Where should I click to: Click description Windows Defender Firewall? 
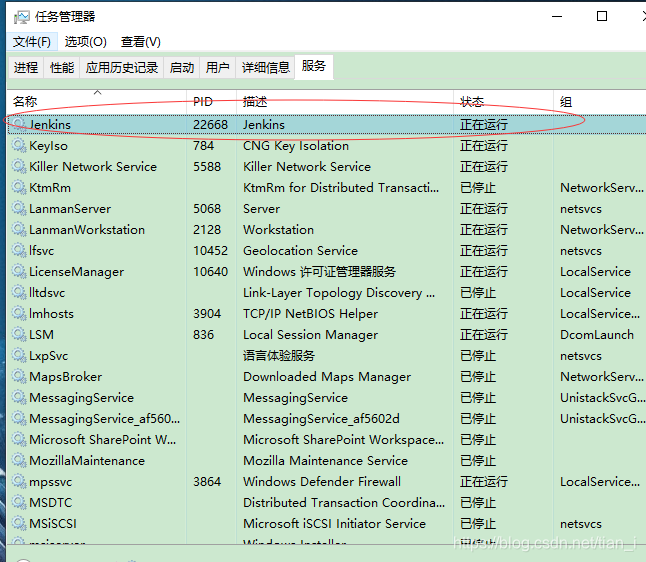click(x=322, y=482)
